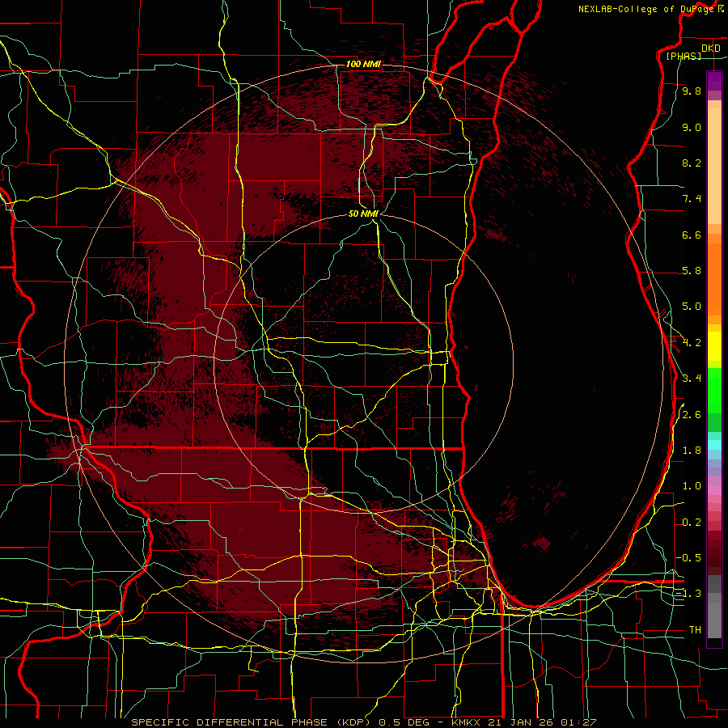Click the [PHAS] units label
728x728 pixels.
(x=684, y=57)
